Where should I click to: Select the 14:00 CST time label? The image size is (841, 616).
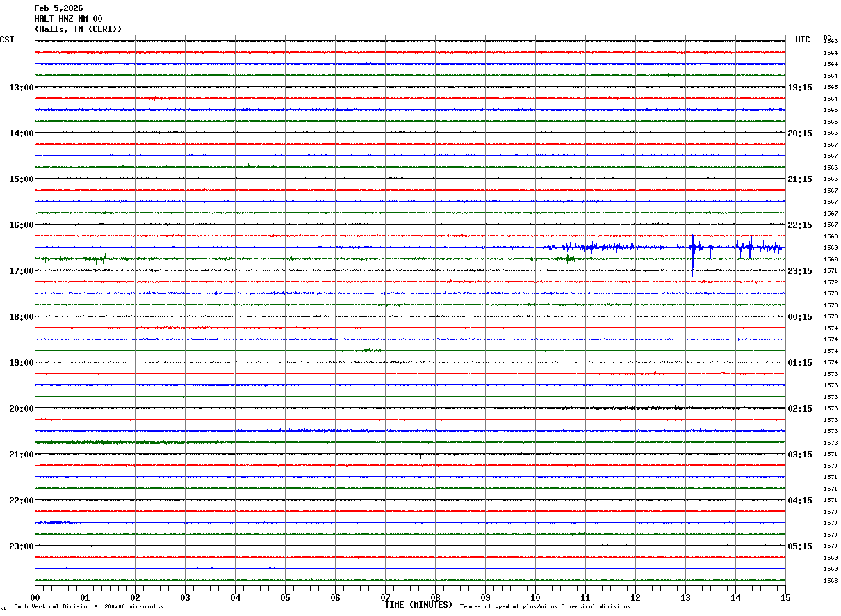pyautogui.click(x=22, y=133)
